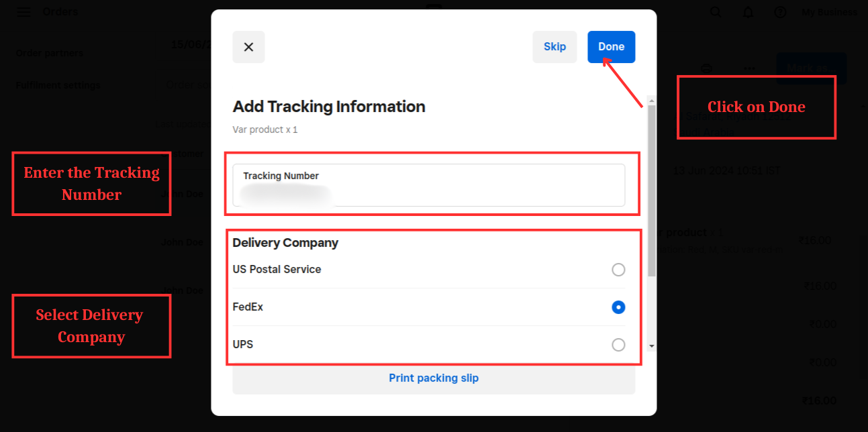Select the US Postal Service radio button
Viewport: 868px width, 432px height.
pyautogui.click(x=618, y=270)
